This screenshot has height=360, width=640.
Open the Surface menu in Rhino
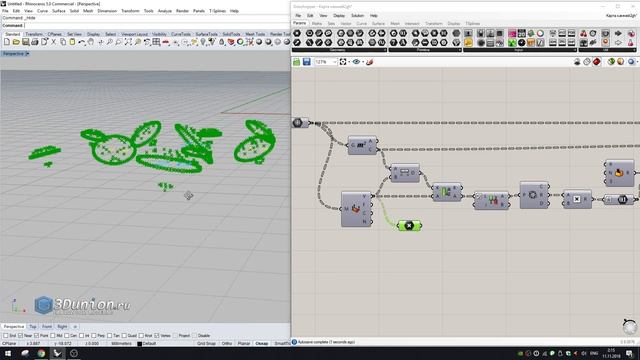(x=59, y=11)
